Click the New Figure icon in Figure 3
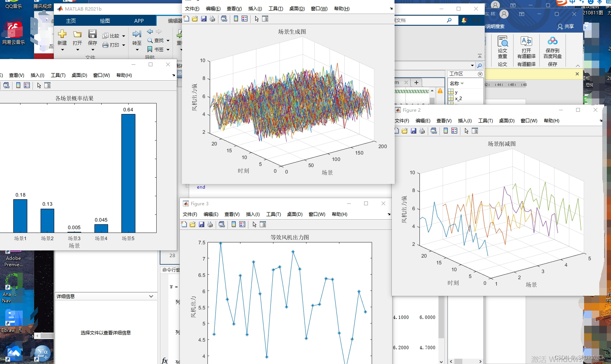Screen dimensions: 611x364 tap(184, 224)
